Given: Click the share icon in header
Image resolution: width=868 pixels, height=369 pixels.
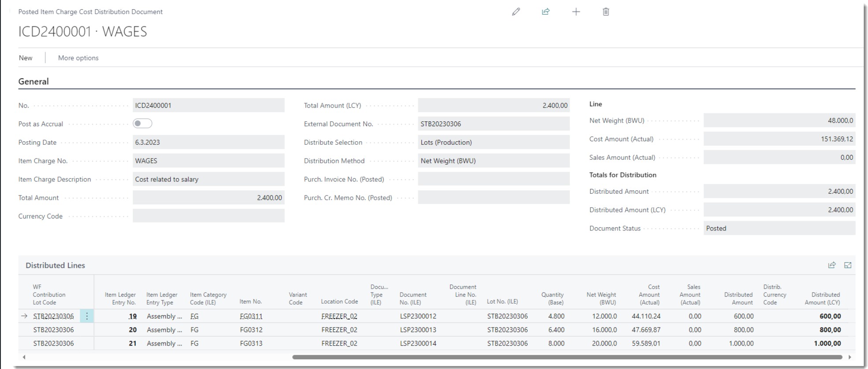Looking at the screenshot, I should 546,12.
